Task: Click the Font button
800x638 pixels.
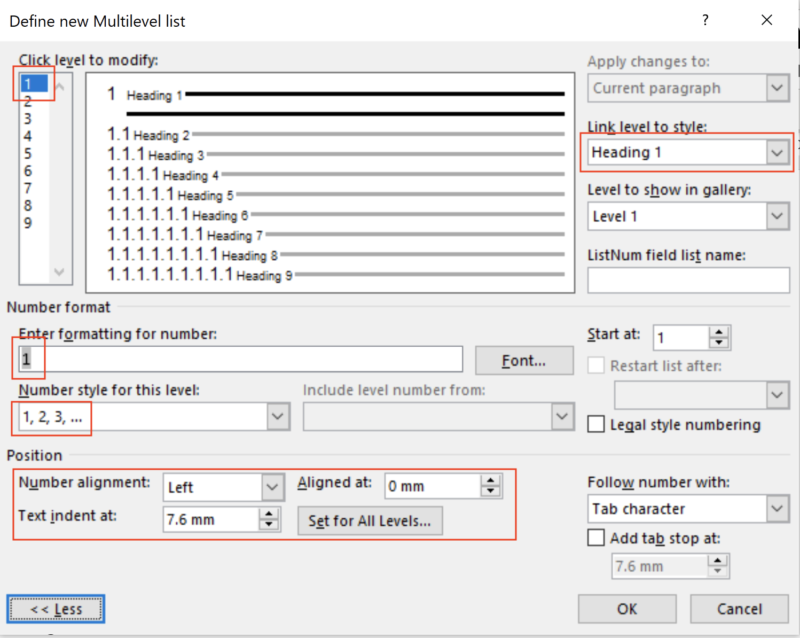Action: 524,360
